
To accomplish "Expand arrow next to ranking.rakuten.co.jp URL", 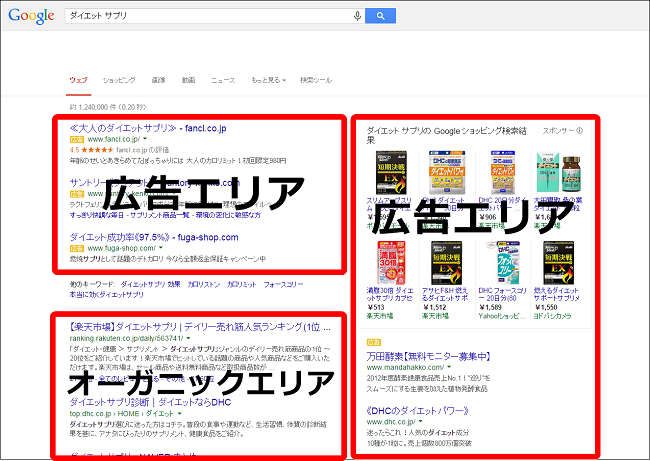I will pyautogui.click(x=189, y=338).
